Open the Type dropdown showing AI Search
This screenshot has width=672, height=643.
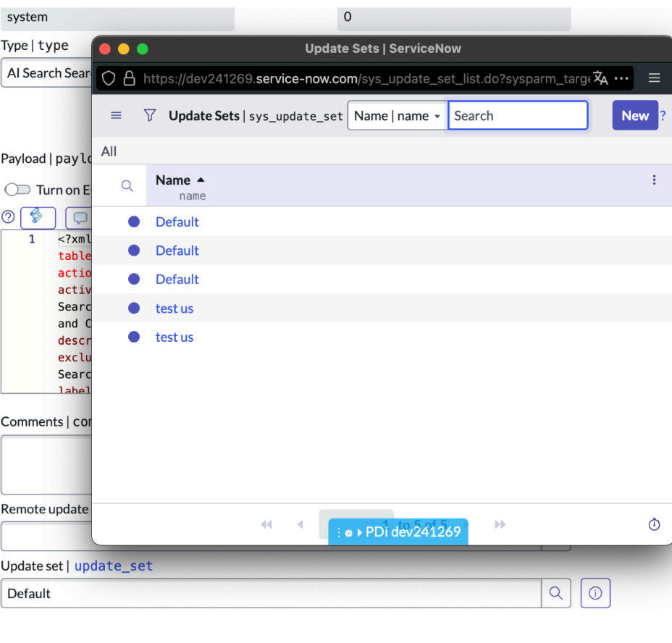pos(47,73)
